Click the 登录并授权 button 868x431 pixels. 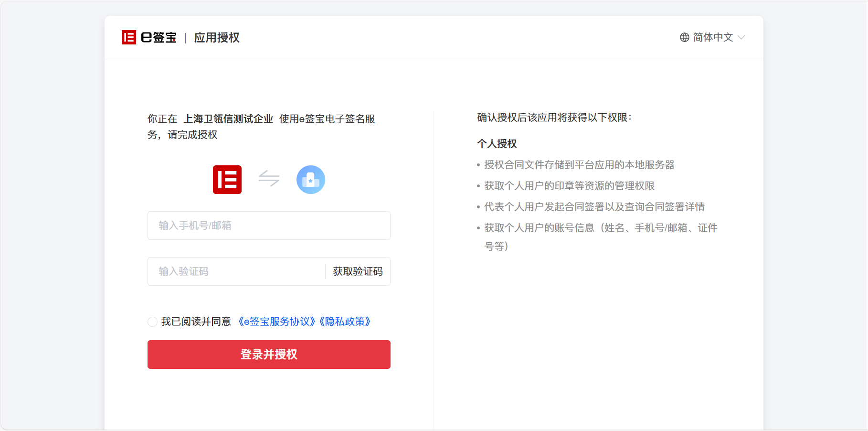pos(269,355)
